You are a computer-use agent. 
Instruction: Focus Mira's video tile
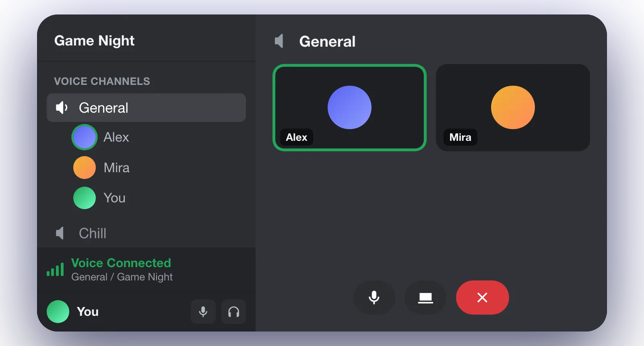tap(513, 107)
